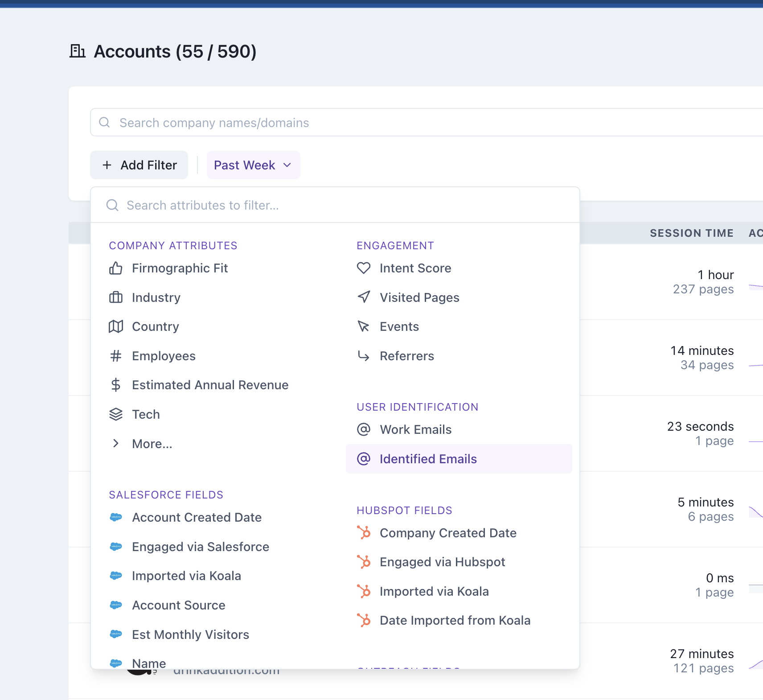Image resolution: width=763 pixels, height=700 pixels.
Task: Choose the Referrers engagement filter
Action: click(406, 356)
